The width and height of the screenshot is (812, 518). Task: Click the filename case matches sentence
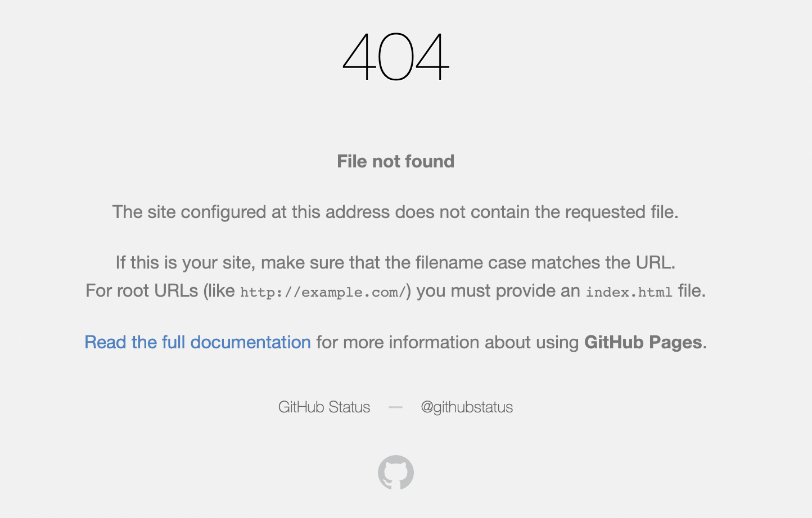[x=395, y=262]
